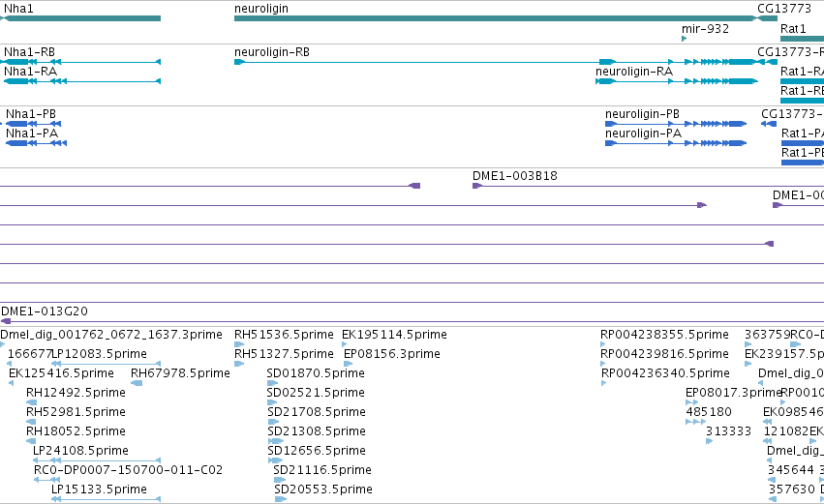Select the 363759 EST label
Screen dimensions: 824x504
tap(767, 335)
